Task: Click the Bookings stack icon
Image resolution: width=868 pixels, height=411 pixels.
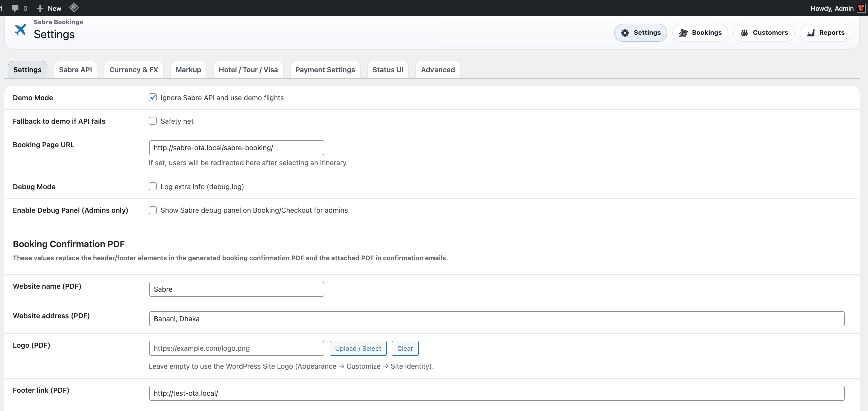Action: tap(683, 33)
